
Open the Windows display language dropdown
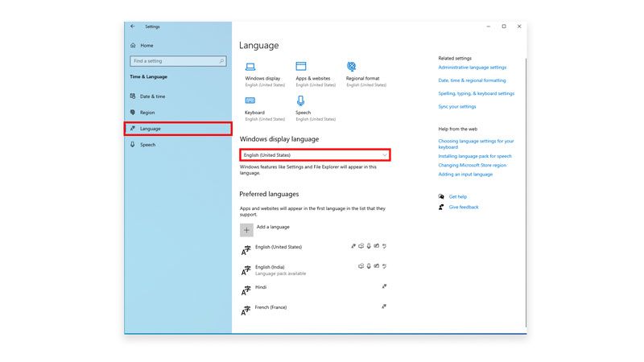[x=315, y=155]
